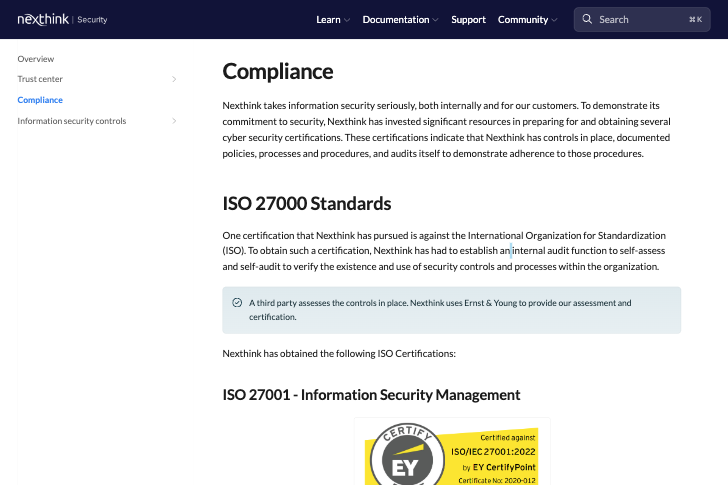Go to the Support page

(468, 19)
